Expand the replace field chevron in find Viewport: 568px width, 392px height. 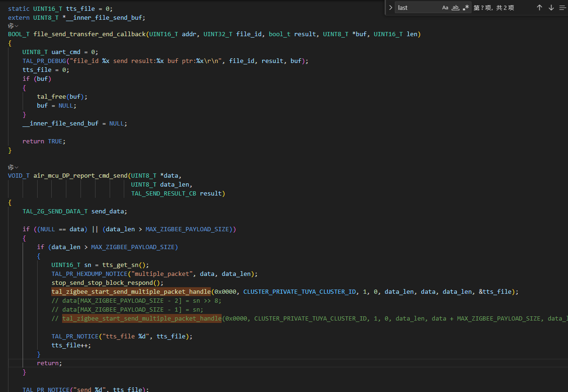point(391,8)
